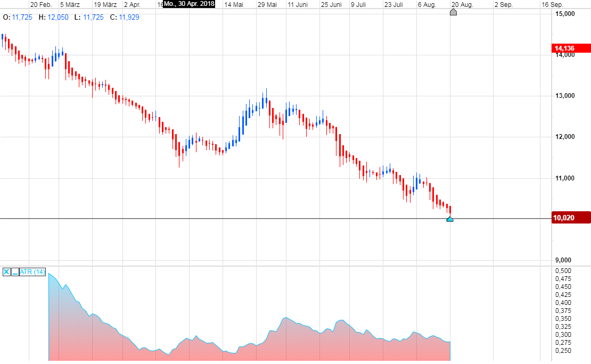Click the 9 Juli date label
Viewport: 591px width, 364px height.
coord(358,5)
